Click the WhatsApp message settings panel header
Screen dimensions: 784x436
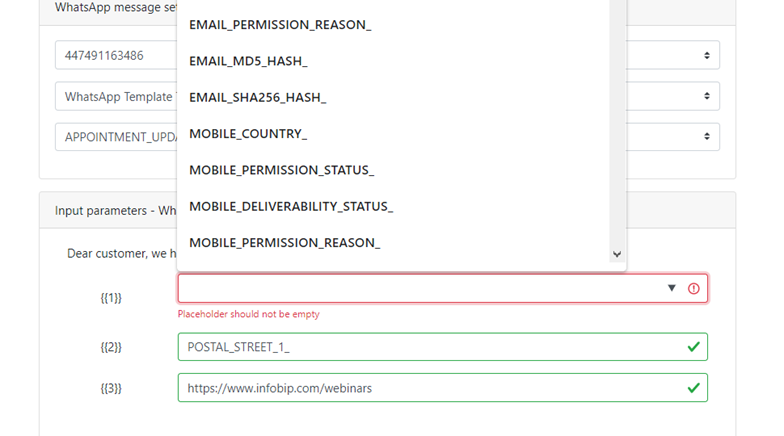coord(110,7)
